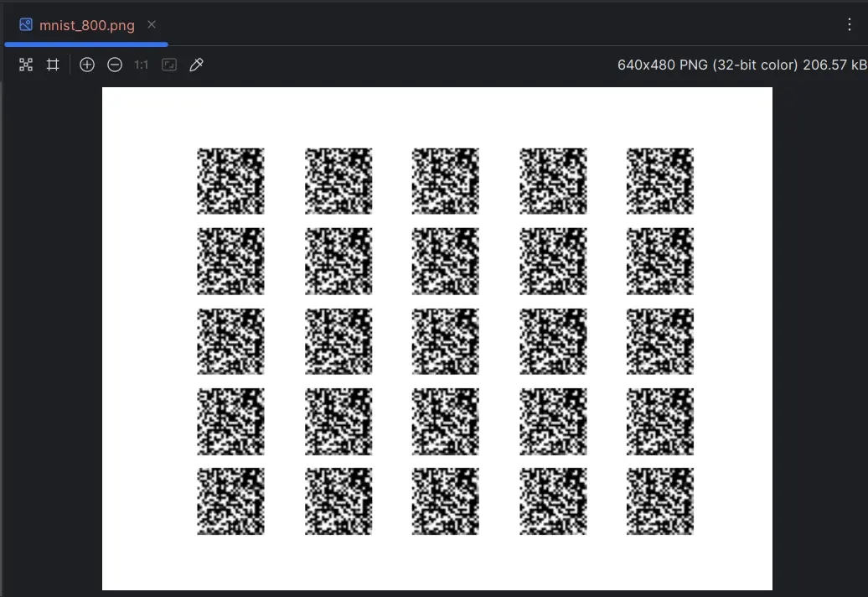Close the mnist_800.png tab
Image resolution: width=868 pixels, height=597 pixels.
[152, 24]
